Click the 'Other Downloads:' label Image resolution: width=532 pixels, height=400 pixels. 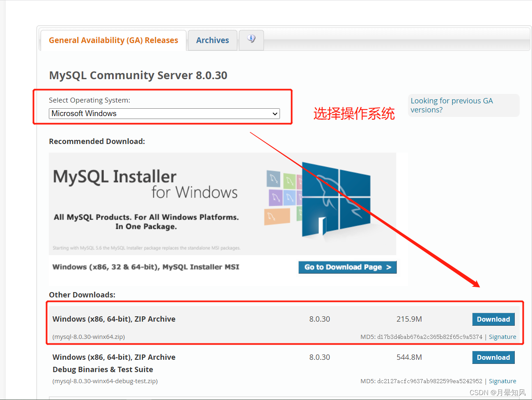coord(82,295)
